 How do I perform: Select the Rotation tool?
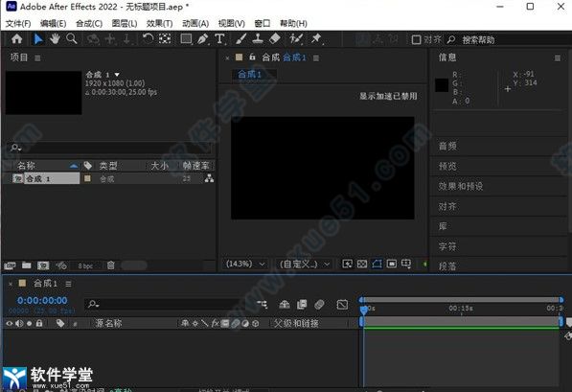(148, 38)
